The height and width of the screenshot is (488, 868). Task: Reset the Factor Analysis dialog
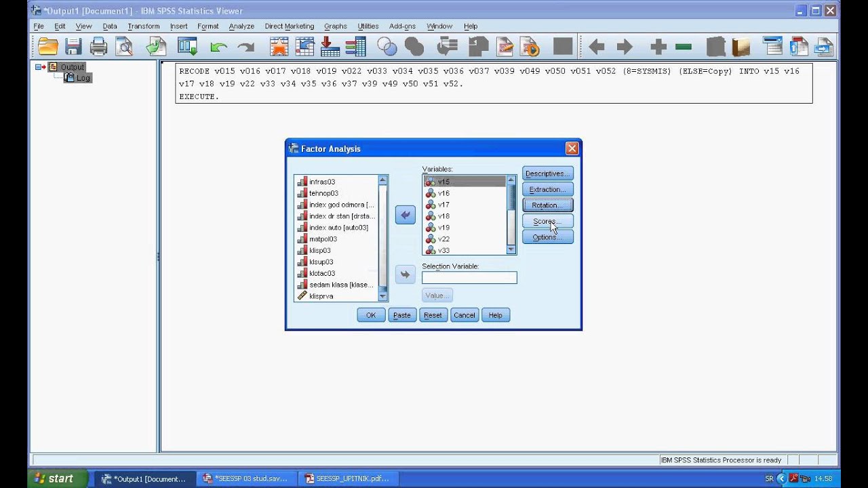(433, 315)
